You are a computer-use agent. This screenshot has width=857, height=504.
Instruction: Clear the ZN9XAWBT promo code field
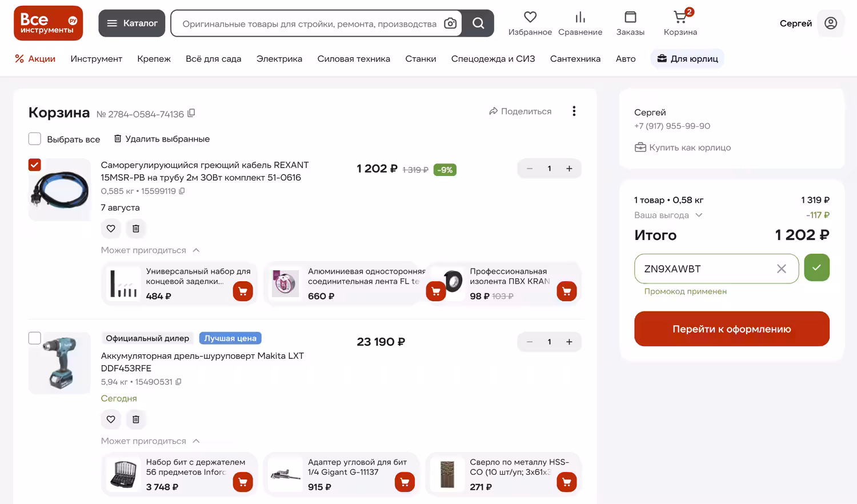(782, 269)
